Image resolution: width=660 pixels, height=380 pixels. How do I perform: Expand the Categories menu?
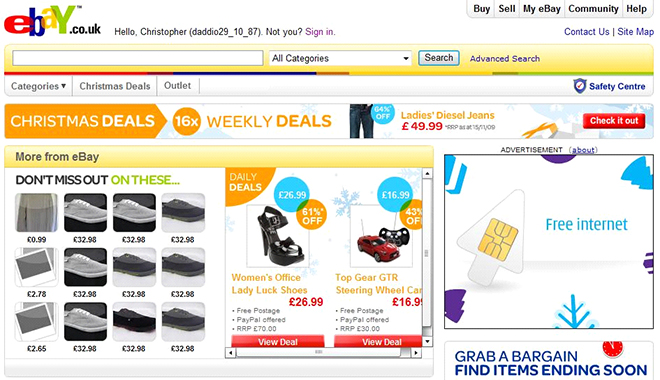coord(38,86)
